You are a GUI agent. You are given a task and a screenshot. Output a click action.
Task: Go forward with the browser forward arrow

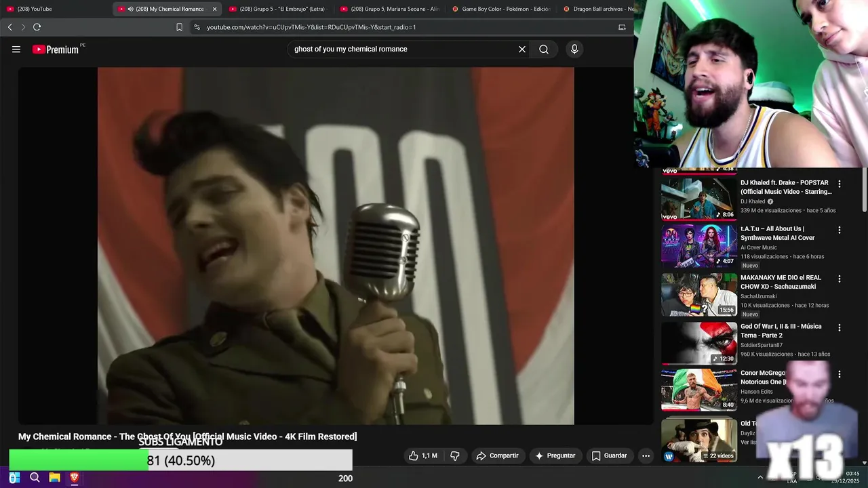tap(23, 27)
